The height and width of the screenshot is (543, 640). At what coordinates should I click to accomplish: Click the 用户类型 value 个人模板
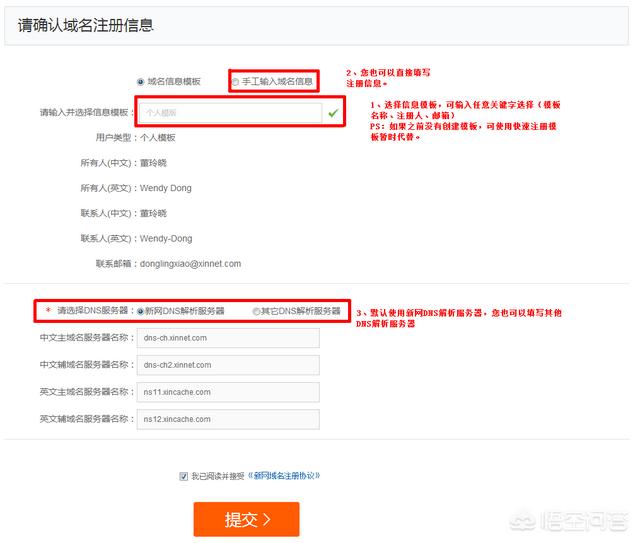tap(158, 138)
